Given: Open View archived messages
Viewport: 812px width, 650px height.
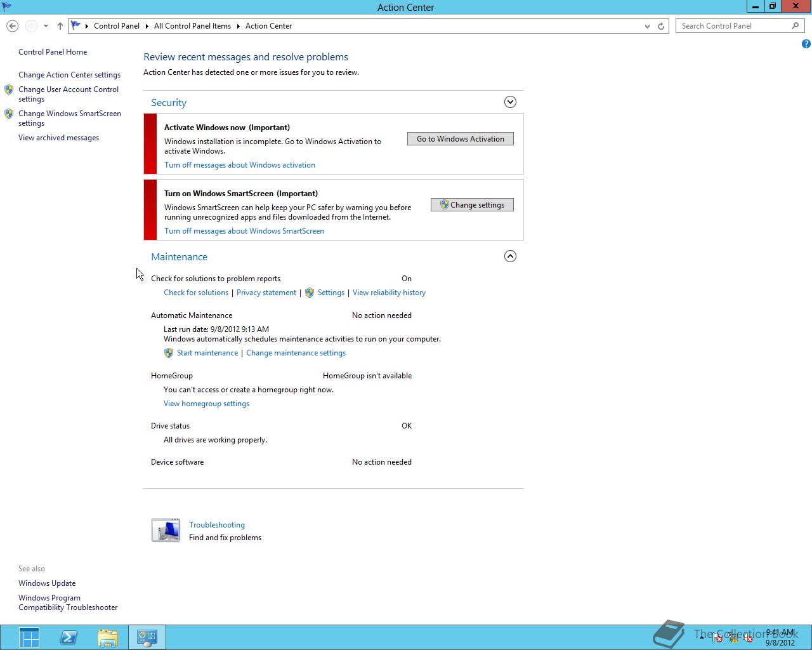Looking at the screenshot, I should click(58, 138).
